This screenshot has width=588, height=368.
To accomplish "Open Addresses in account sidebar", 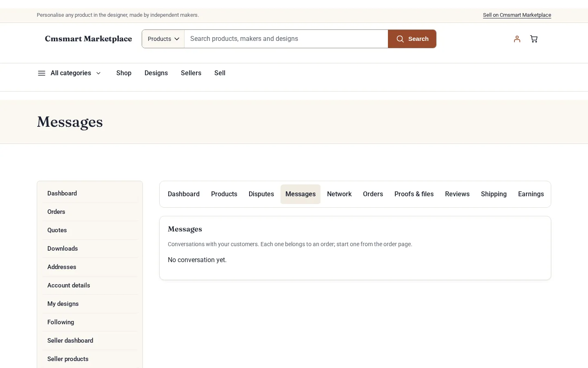I will point(90,267).
